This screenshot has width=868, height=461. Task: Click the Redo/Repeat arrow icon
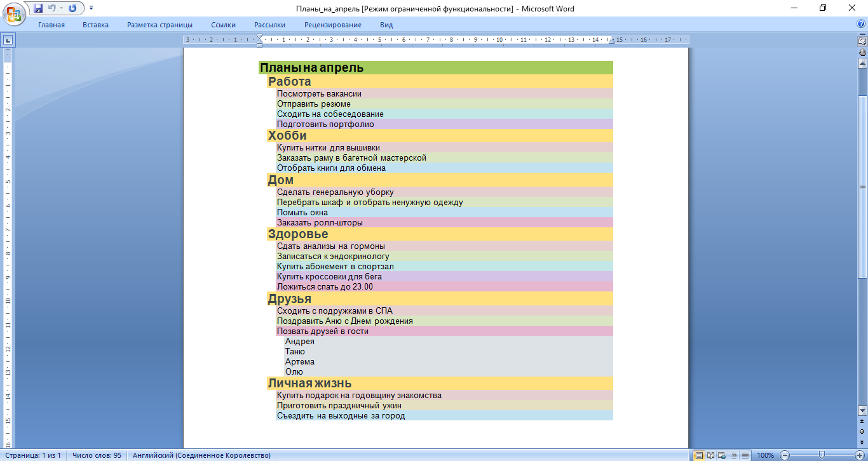click(72, 8)
